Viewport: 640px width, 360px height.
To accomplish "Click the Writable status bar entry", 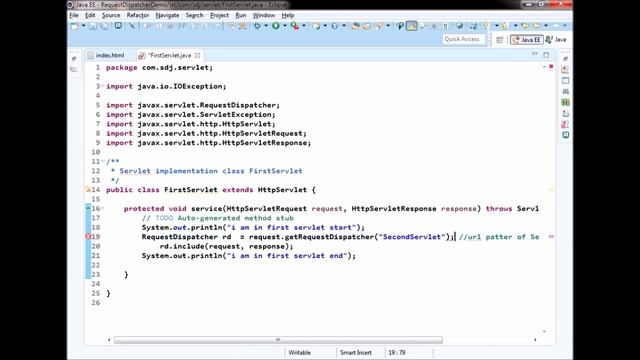I will tap(300, 353).
